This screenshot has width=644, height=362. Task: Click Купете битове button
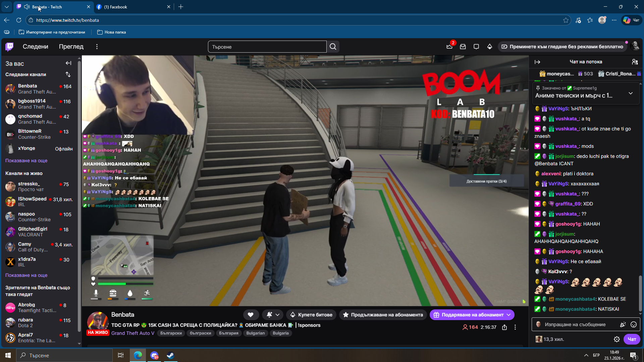(311, 315)
